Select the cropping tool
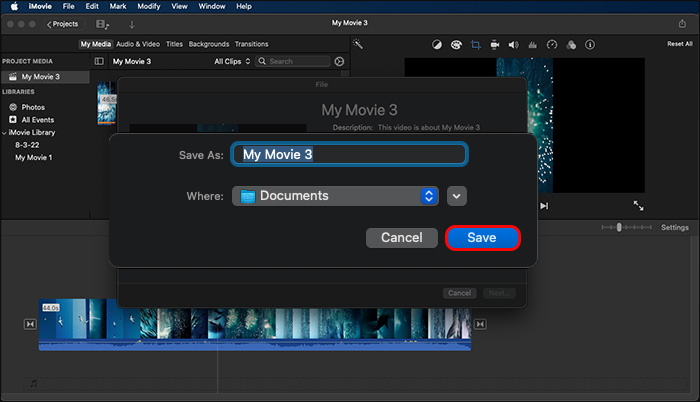Image resolution: width=700 pixels, height=402 pixels. (476, 45)
